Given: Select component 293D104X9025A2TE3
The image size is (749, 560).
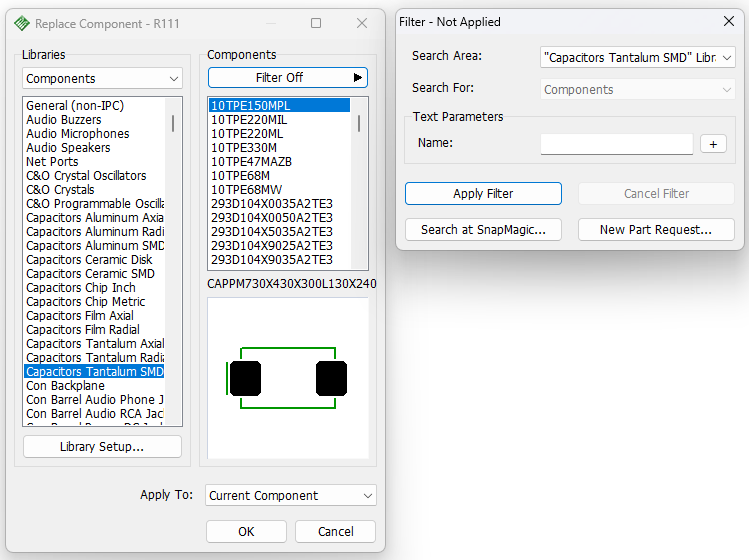Looking at the screenshot, I should (x=279, y=246).
